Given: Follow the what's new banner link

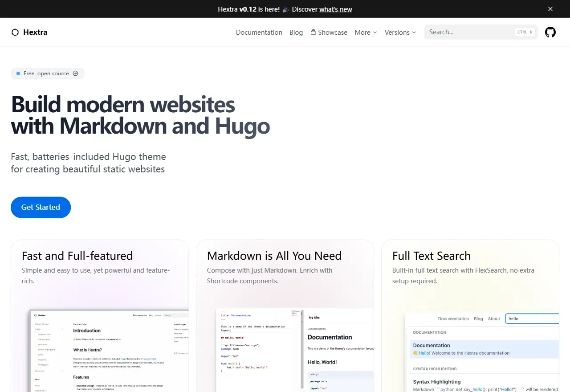Looking at the screenshot, I should tap(336, 9).
